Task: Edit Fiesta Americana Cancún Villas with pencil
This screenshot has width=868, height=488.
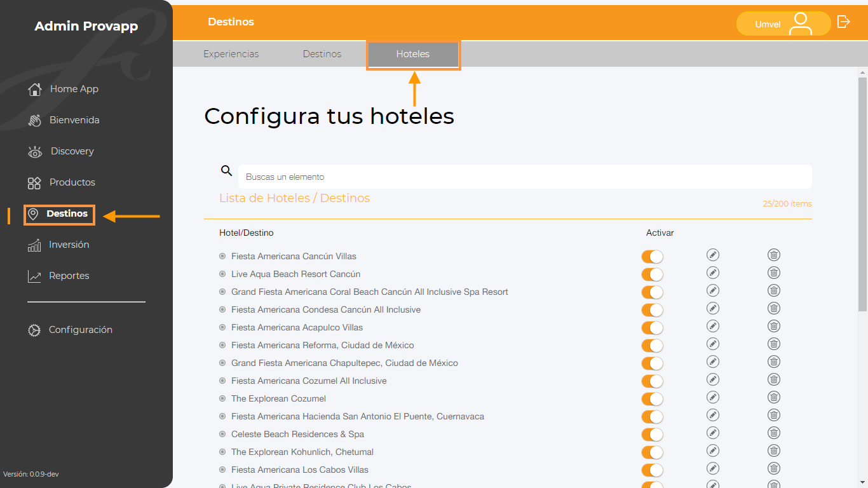Action: (713, 255)
